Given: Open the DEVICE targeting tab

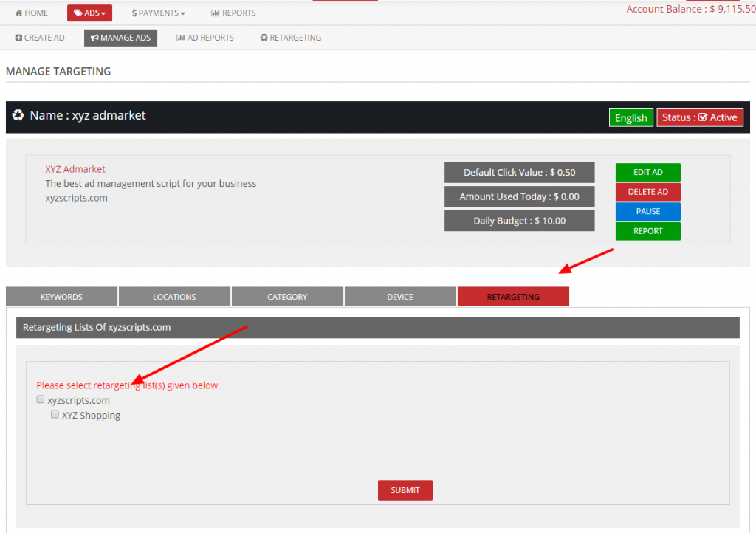Looking at the screenshot, I should (x=399, y=296).
